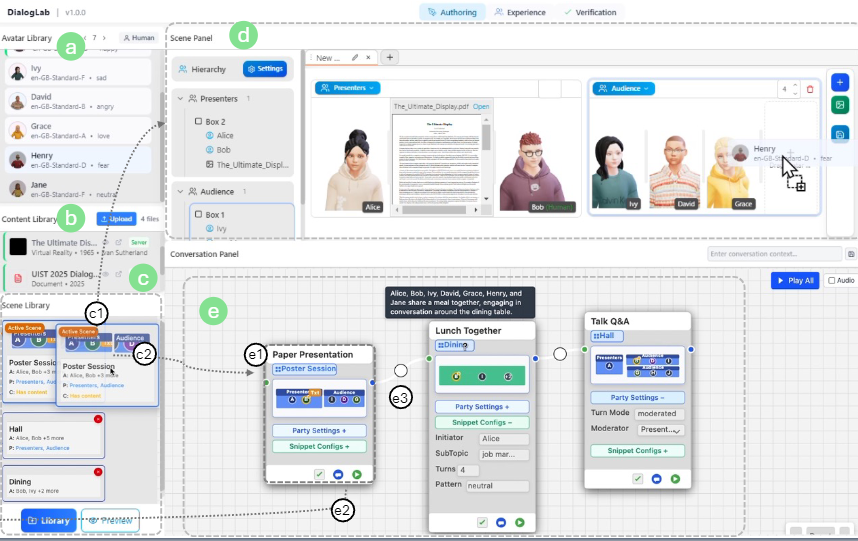Open the Presenters group dropdown

pos(348,88)
